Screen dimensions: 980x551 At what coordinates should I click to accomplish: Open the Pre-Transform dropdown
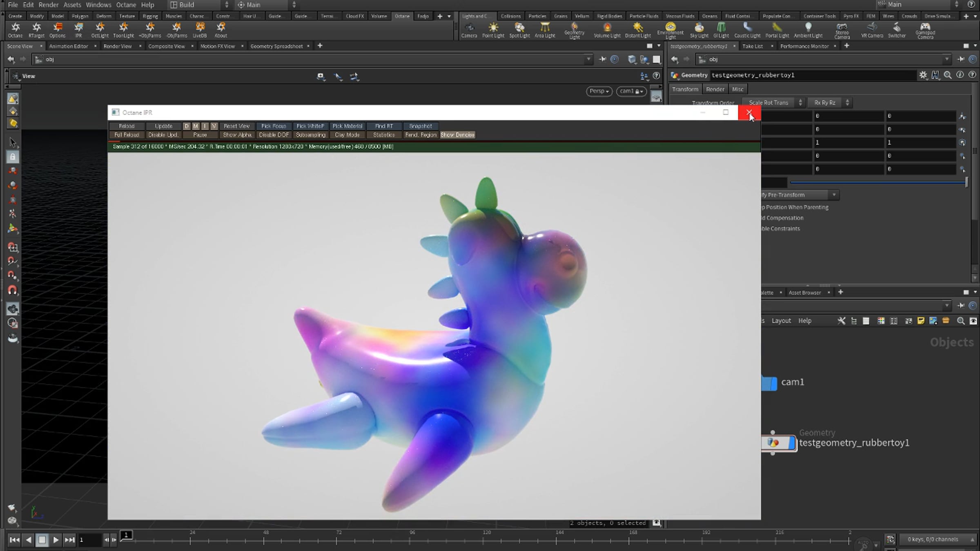click(x=800, y=195)
